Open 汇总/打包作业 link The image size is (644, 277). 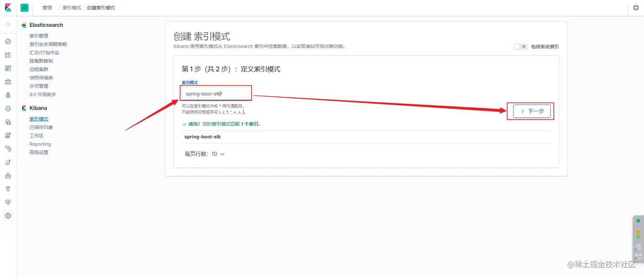click(44, 53)
